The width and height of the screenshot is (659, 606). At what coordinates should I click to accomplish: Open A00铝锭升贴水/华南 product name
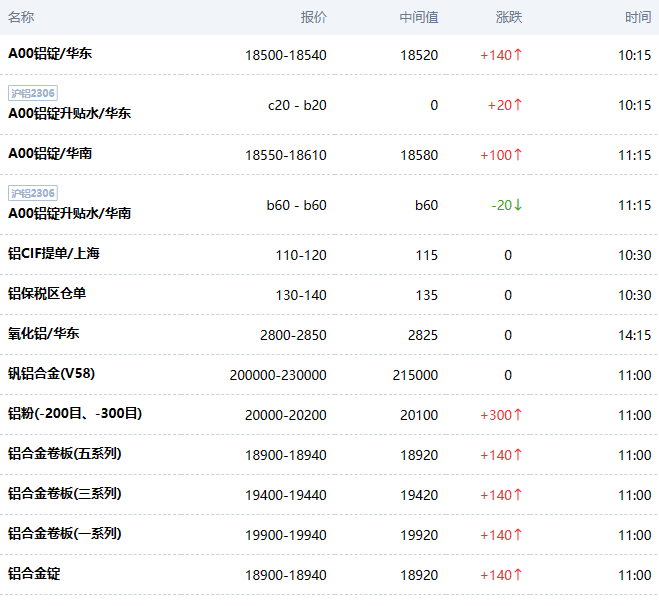click(x=69, y=213)
